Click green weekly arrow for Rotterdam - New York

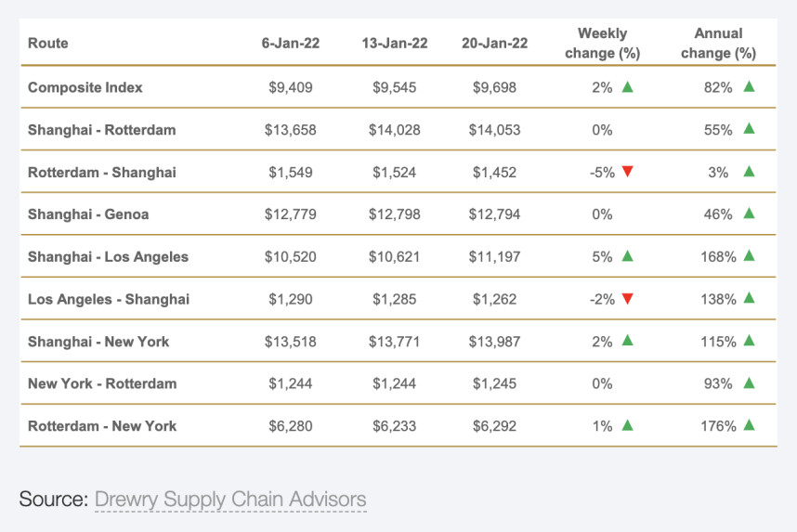coord(628,425)
